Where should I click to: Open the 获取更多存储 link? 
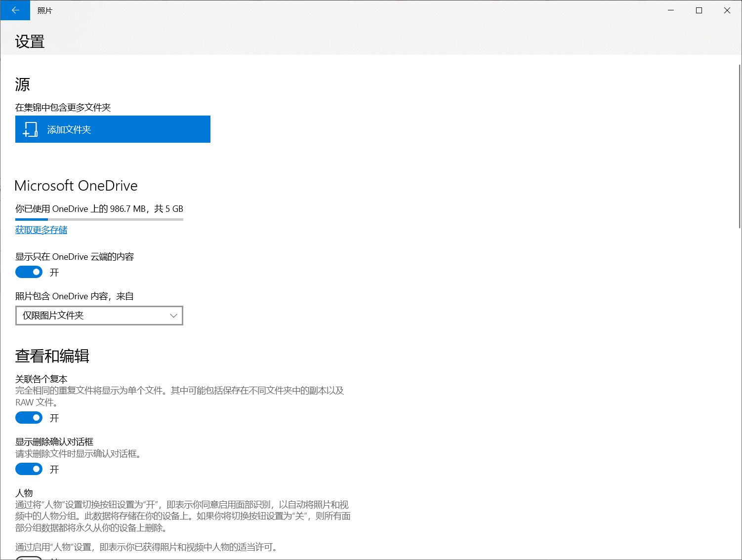click(41, 230)
